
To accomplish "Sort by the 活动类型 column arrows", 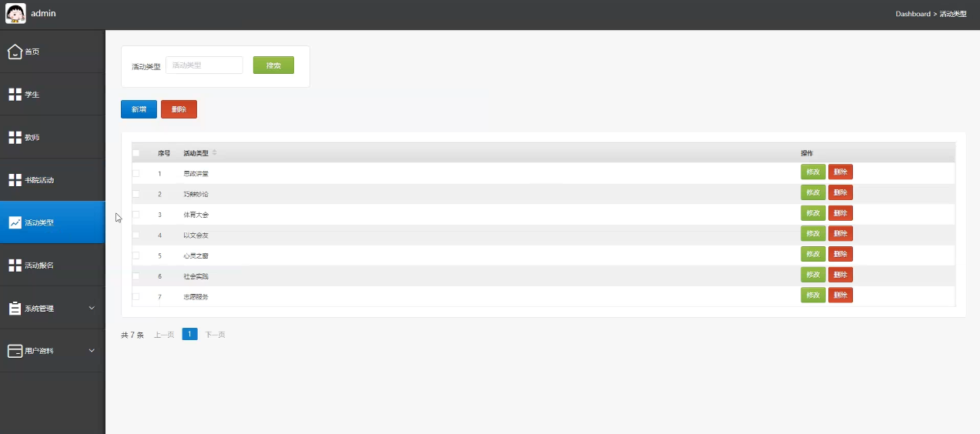I will tap(215, 153).
